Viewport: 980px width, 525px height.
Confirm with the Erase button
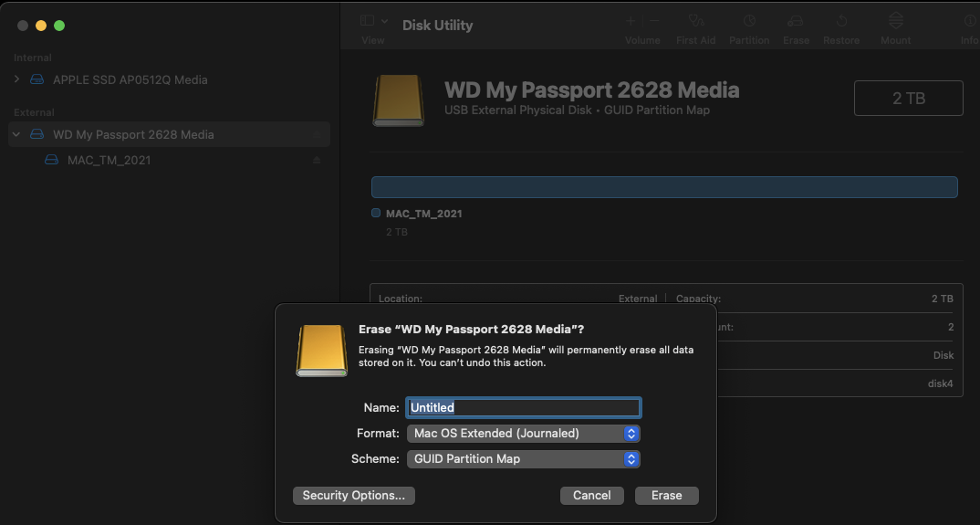(667, 495)
